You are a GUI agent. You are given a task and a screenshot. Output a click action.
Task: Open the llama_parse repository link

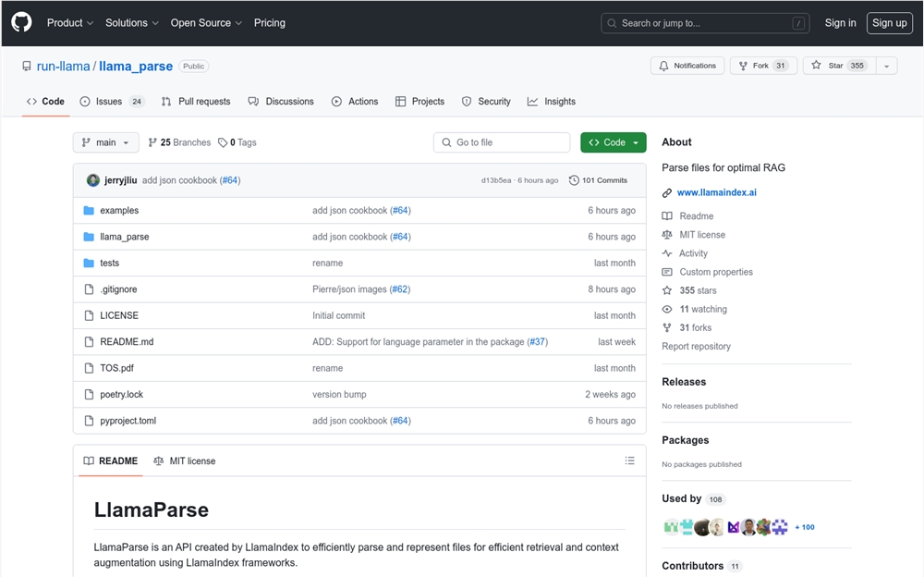(x=136, y=66)
